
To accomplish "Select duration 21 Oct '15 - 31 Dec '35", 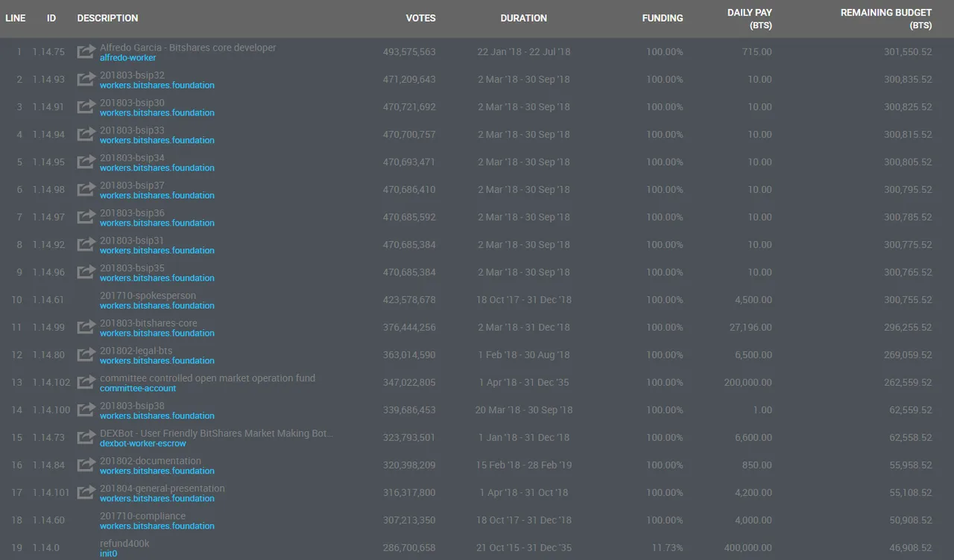I will click(x=522, y=548).
